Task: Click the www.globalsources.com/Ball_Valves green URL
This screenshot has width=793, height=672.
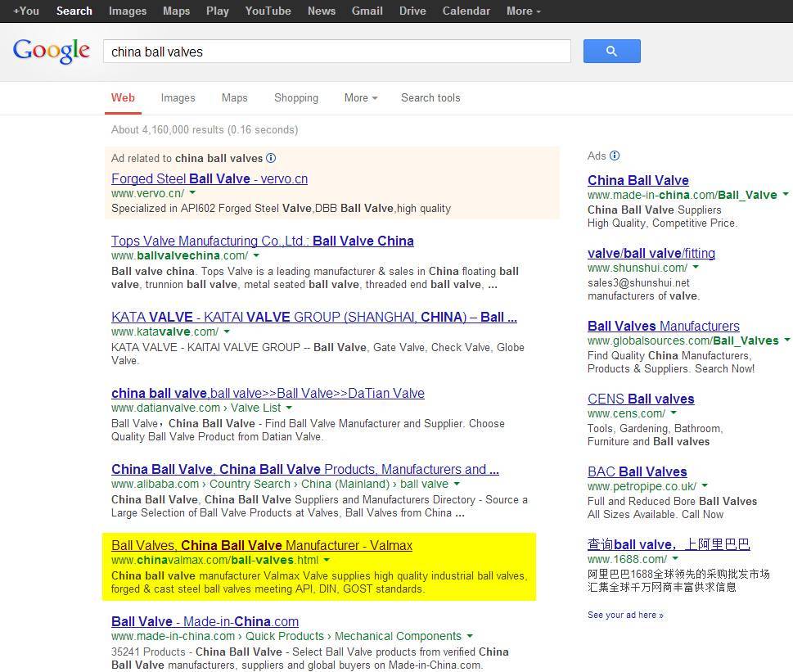Action: coord(683,341)
